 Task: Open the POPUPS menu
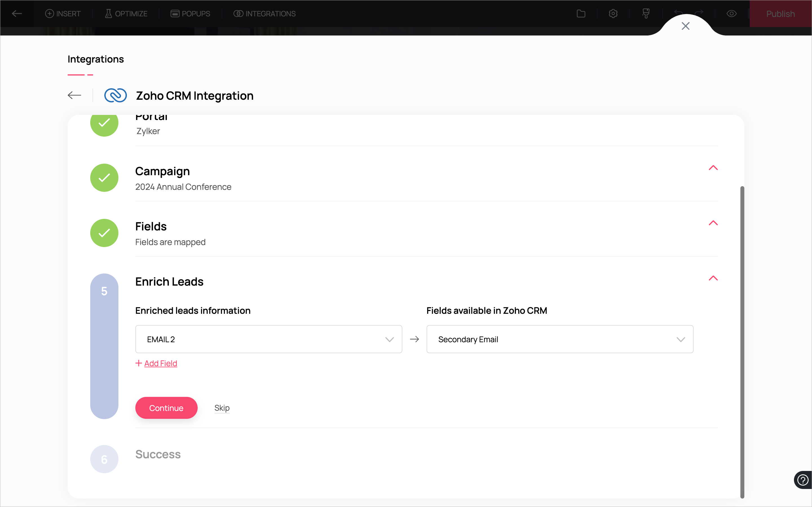pyautogui.click(x=190, y=14)
